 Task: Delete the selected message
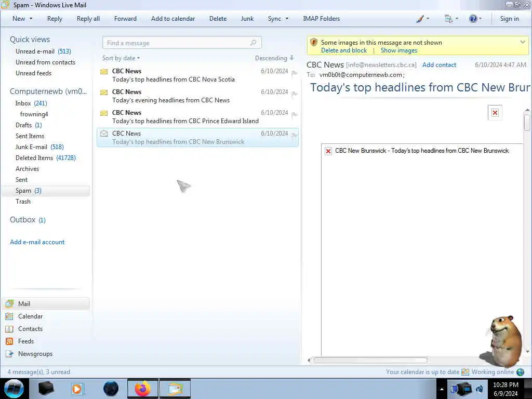tap(218, 19)
